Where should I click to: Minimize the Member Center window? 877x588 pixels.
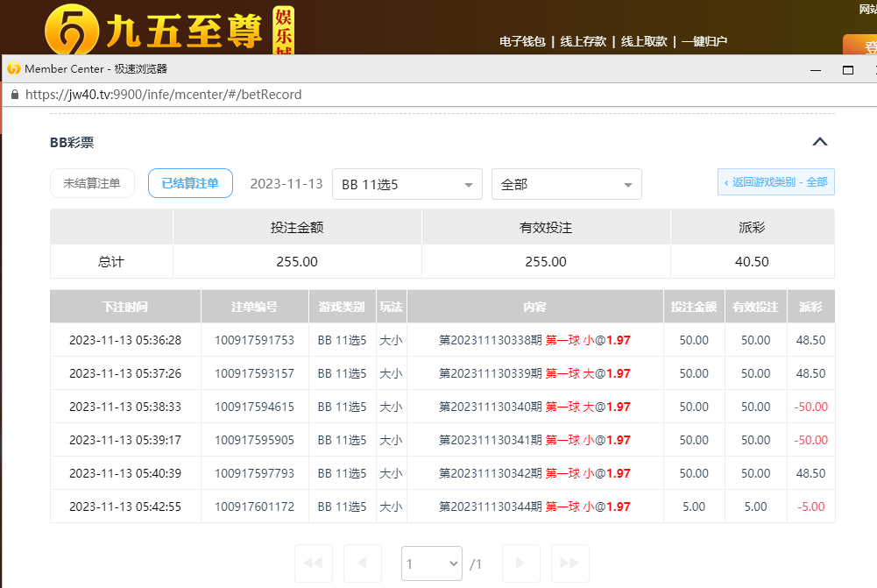[x=816, y=70]
